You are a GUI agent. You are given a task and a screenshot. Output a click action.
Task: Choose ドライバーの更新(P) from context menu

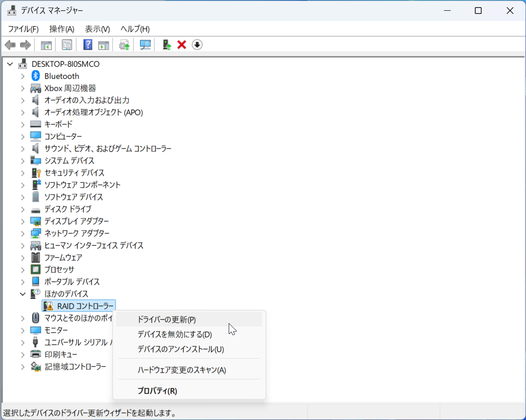point(189,320)
